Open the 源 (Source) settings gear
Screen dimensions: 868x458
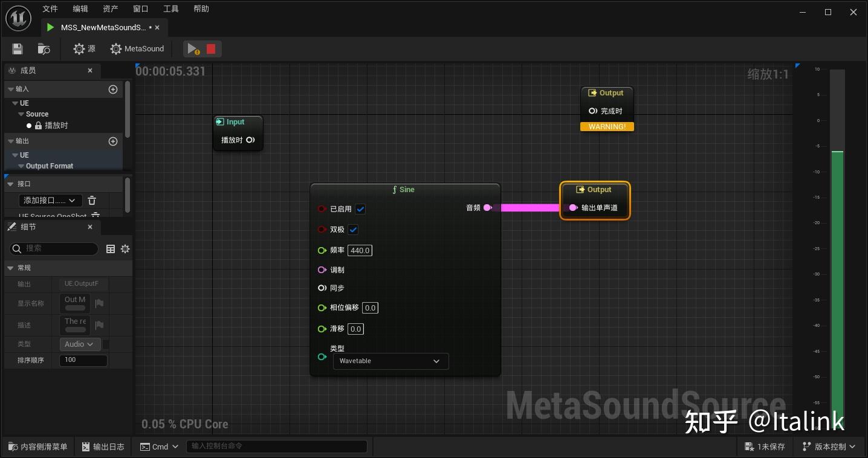pyautogui.click(x=85, y=49)
